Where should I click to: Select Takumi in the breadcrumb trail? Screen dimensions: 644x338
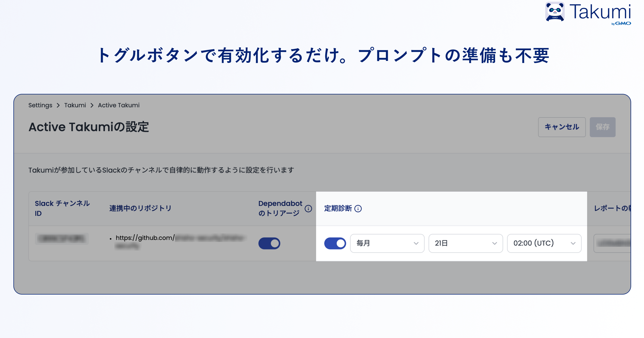(75, 105)
